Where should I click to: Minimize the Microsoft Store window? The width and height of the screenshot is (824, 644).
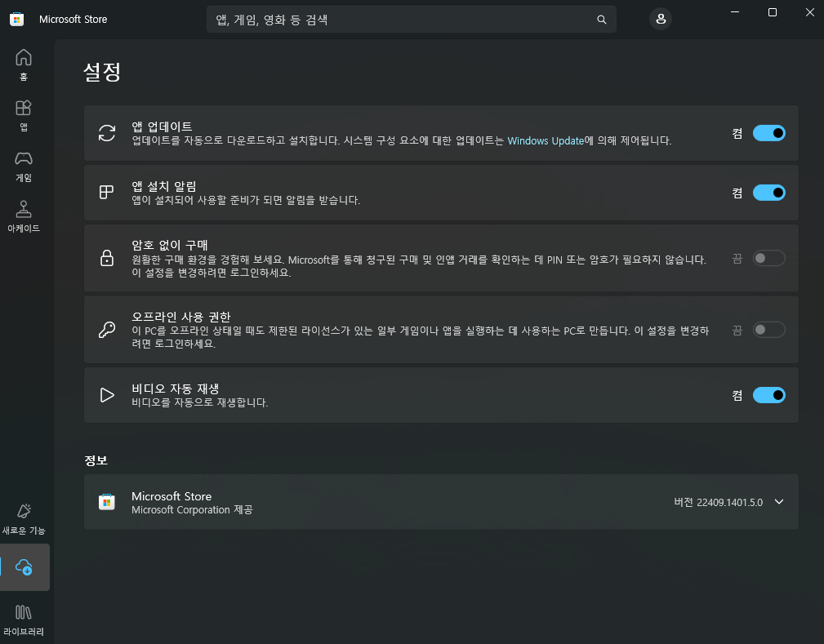[x=735, y=12]
